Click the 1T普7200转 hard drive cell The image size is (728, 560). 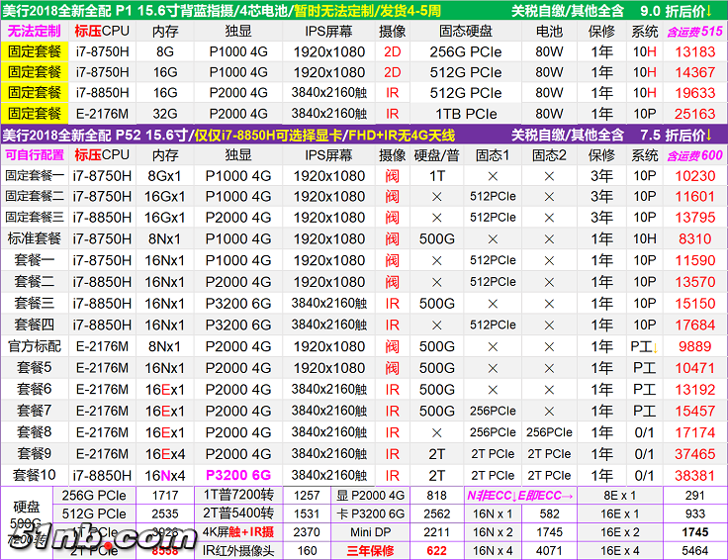coord(238,495)
